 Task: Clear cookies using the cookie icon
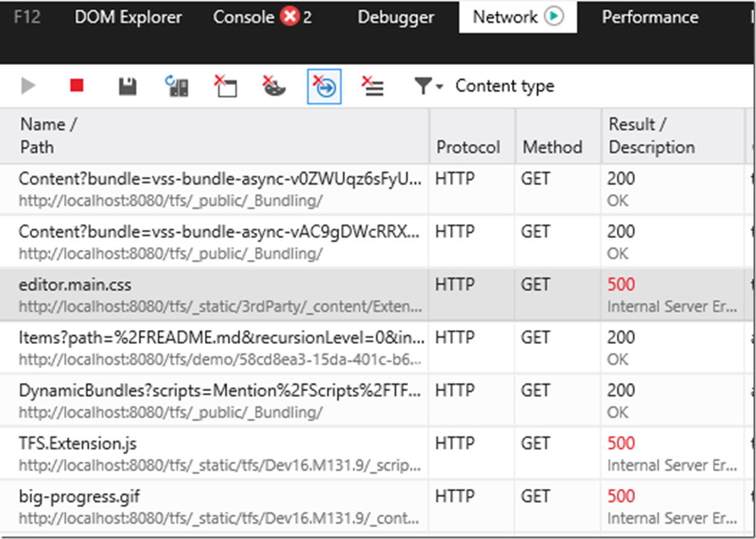point(274,87)
